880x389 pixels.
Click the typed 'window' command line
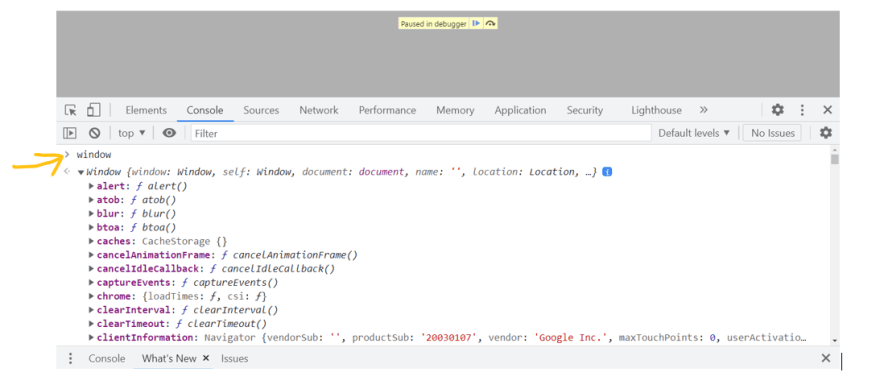[94, 154]
